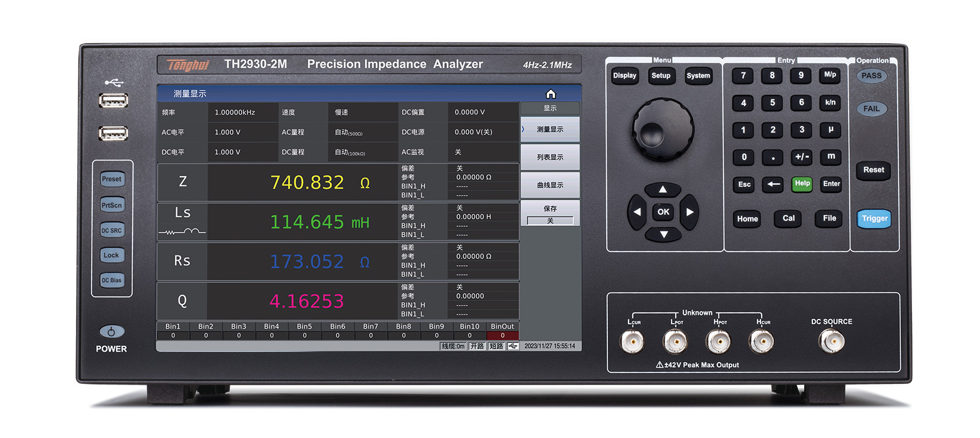Image resolution: width=980 pixels, height=438 pixels.
Task: Toggle the DC Bias key
Action: point(112,280)
